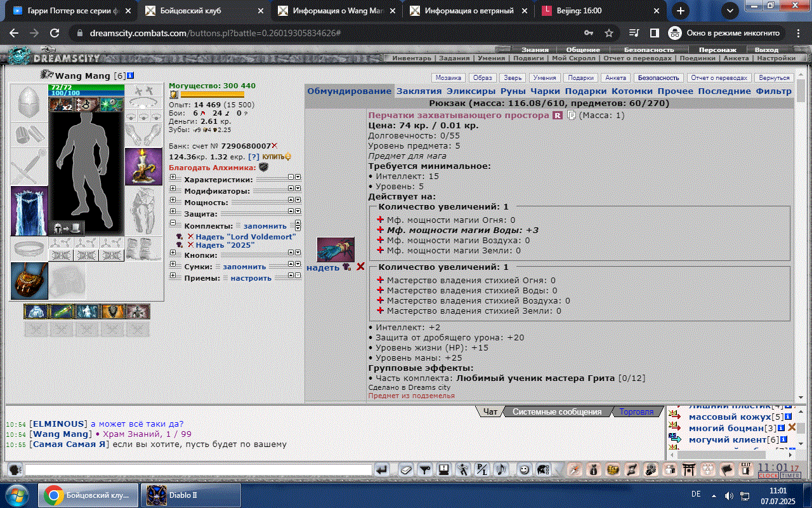The height and width of the screenshot is (508, 812).
Task: Click the coin transfer icon in bottom toolbar
Action: (x=651, y=470)
